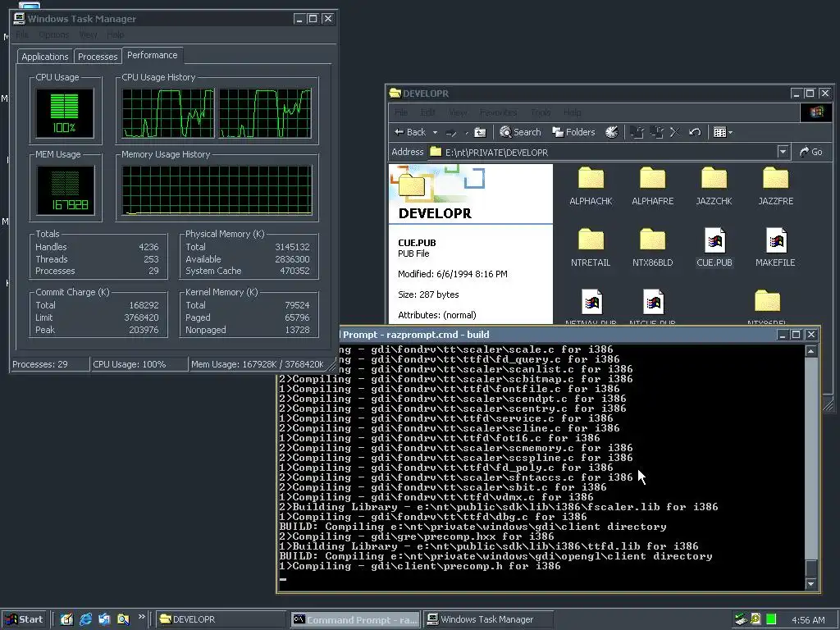Click the 4:56 AM system clock
Viewport: 840px width, 630px height.
808,620
